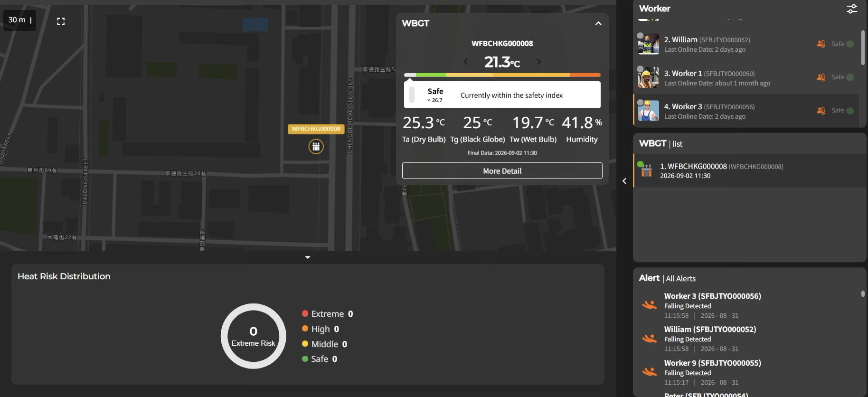The height and width of the screenshot is (397, 868).
Task: Select Worker 3 photo thumbnail
Action: (648, 111)
